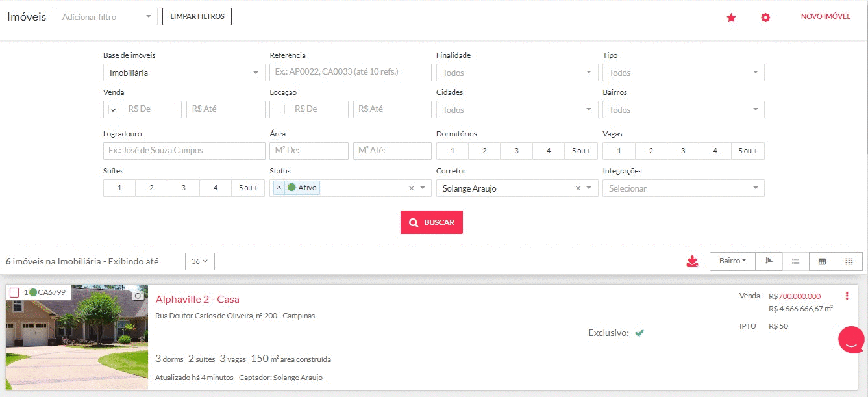Click LIMPAR FILTROS button

(197, 17)
